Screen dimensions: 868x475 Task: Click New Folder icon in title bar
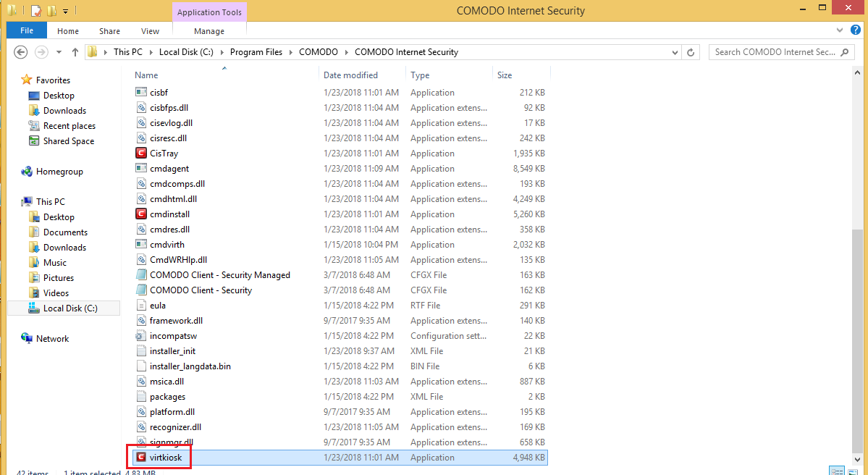tap(51, 11)
